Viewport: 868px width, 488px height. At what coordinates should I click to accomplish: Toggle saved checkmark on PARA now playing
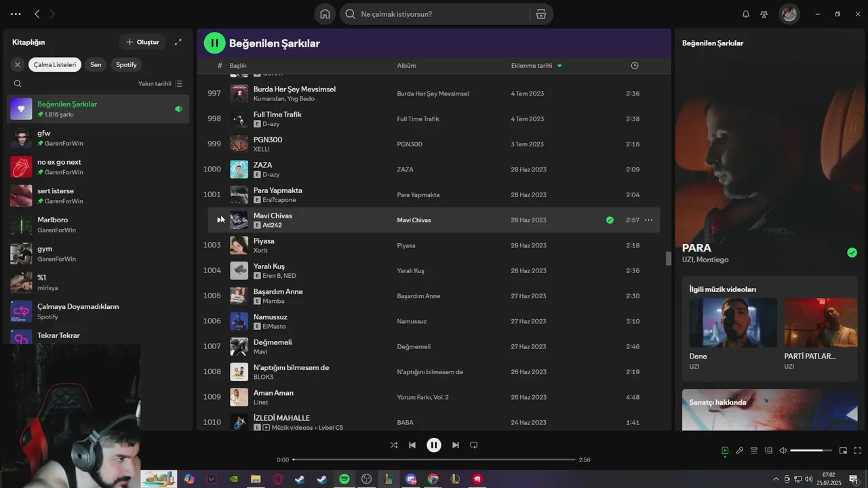click(x=852, y=253)
